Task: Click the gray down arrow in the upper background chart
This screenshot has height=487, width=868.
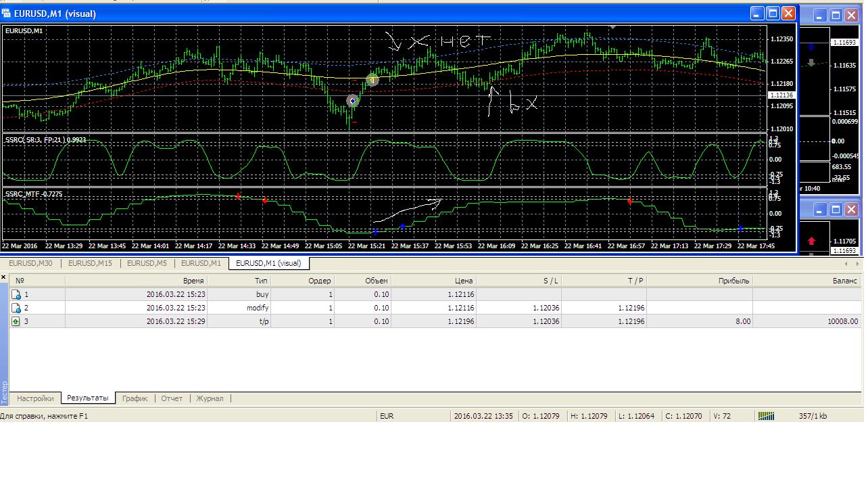Action: (x=811, y=63)
